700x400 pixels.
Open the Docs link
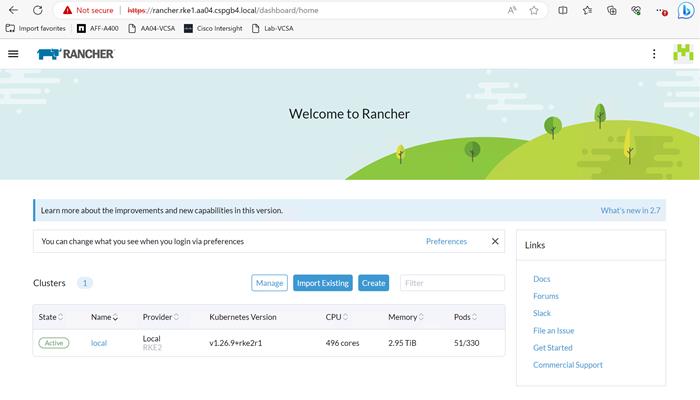pos(542,279)
